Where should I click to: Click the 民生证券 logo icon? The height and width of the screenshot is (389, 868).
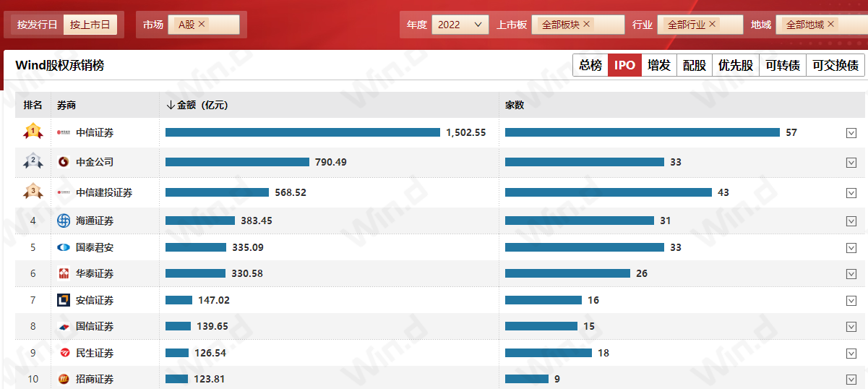[x=64, y=353]
